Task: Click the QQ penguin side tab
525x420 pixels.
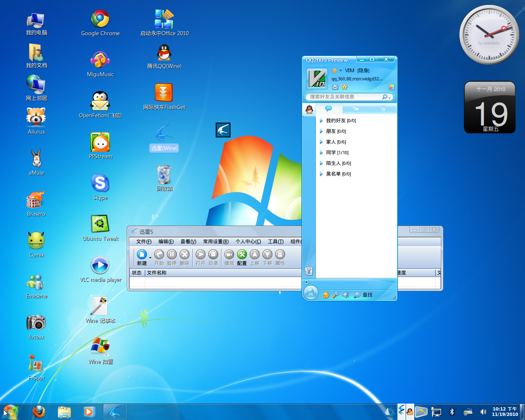Action: tap(309, 110)
